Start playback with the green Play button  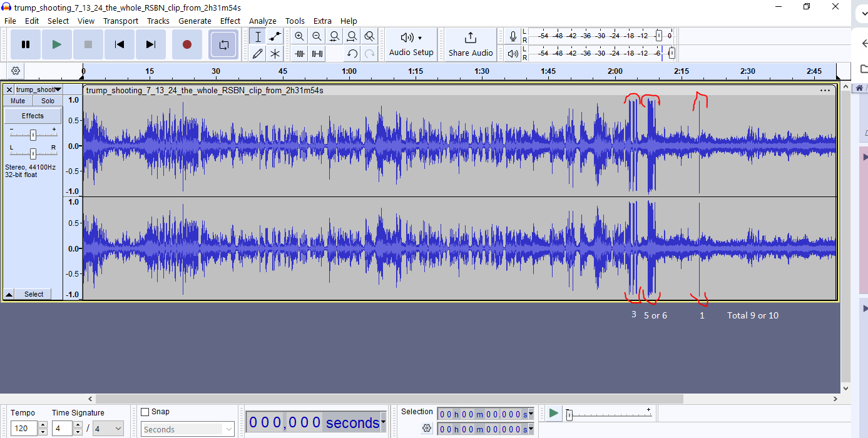tap(57, 44)
